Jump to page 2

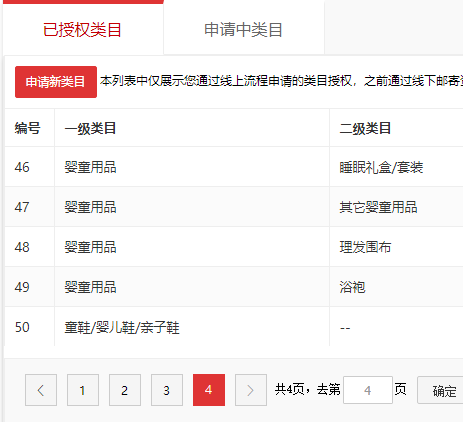point(125,390)
